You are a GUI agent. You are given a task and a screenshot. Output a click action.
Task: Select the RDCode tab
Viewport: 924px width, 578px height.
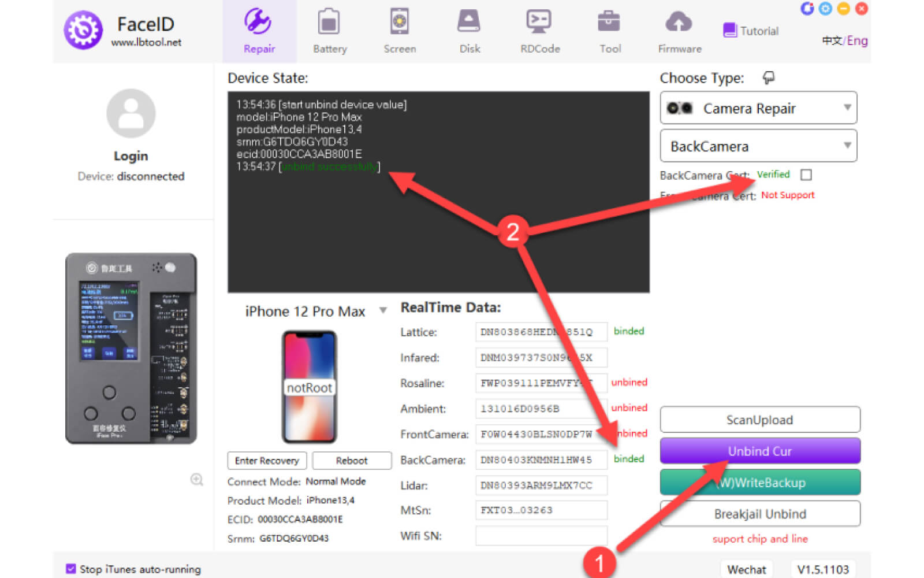[x=540, y=31]
